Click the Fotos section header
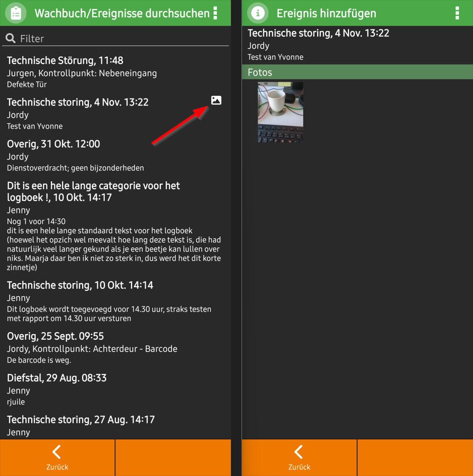This screenshot has width=473, height=476. tap(358, 72)
